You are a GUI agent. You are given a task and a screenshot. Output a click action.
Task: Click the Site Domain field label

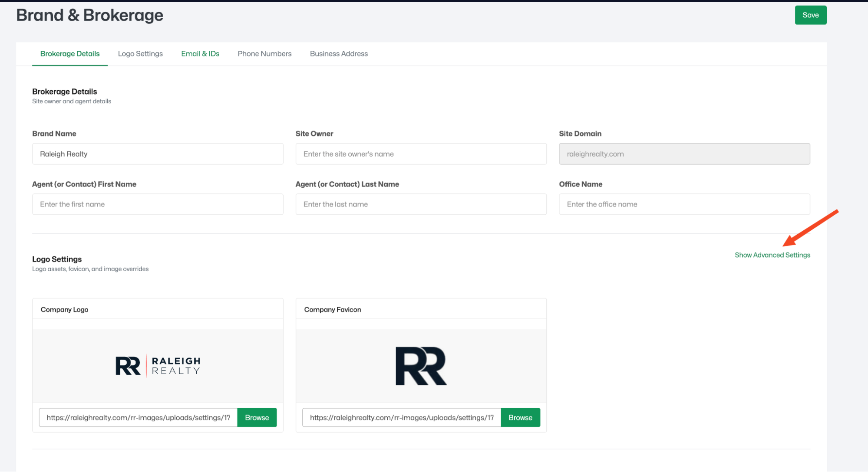580,134
